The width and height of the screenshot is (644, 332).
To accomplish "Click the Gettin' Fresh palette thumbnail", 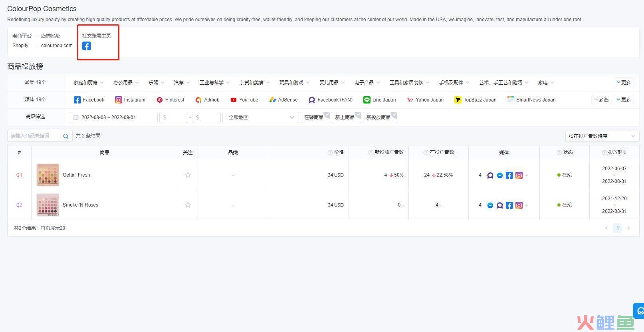I will click(x=48, y=175).
